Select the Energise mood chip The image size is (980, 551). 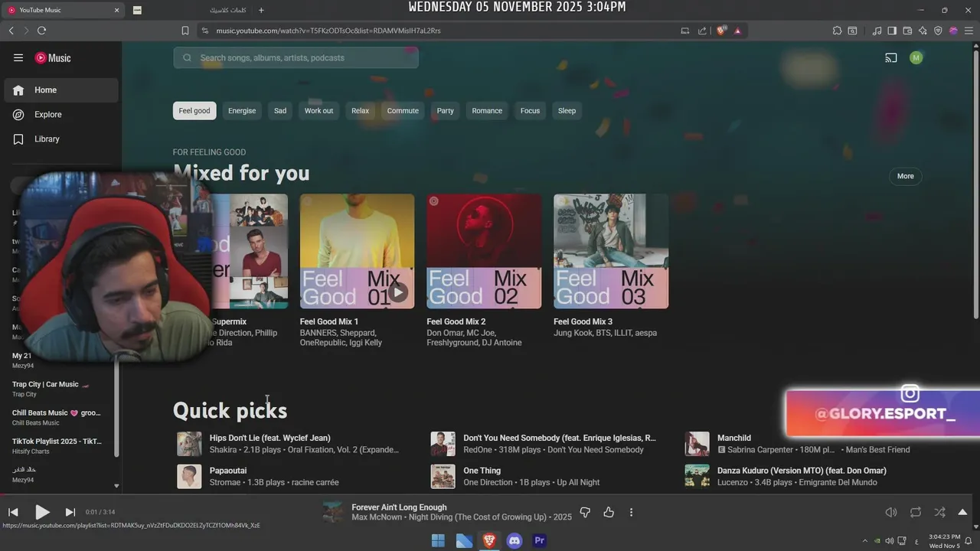pyautogui.click(x=242, y=110)
